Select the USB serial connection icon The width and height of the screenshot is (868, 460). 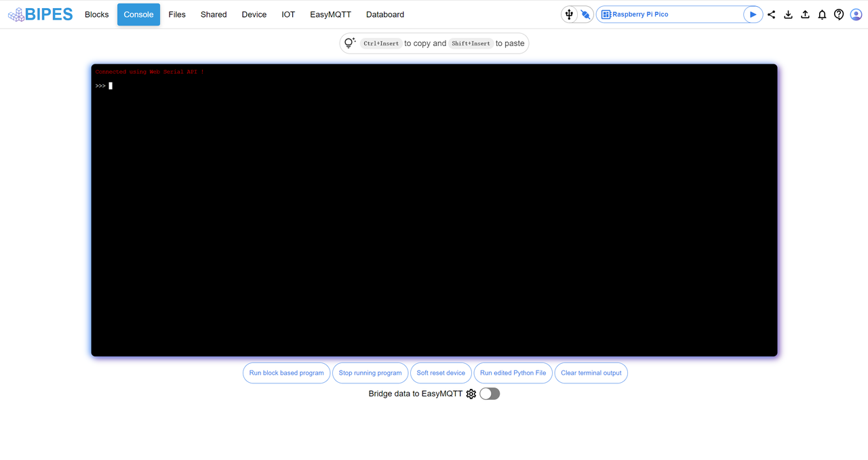569,14
